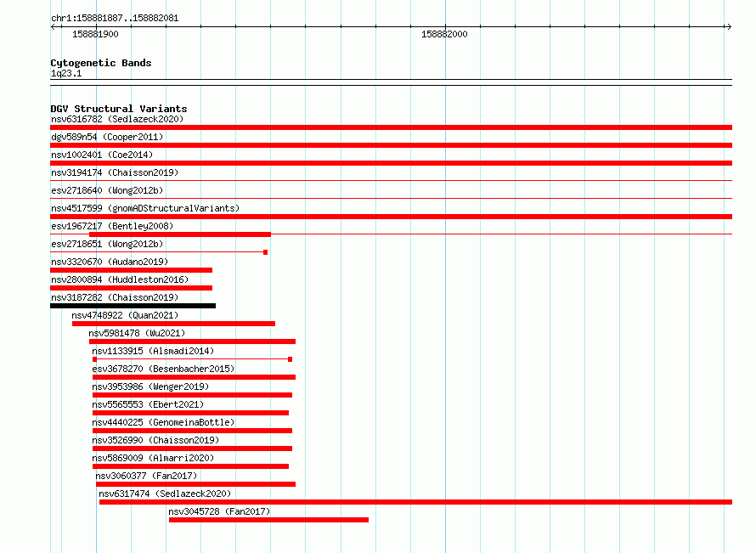Click esv3678270 (Besenbacher2015) variant label
Screen dimensions: 756x553
pyautogui.click(x=163, y=369)
